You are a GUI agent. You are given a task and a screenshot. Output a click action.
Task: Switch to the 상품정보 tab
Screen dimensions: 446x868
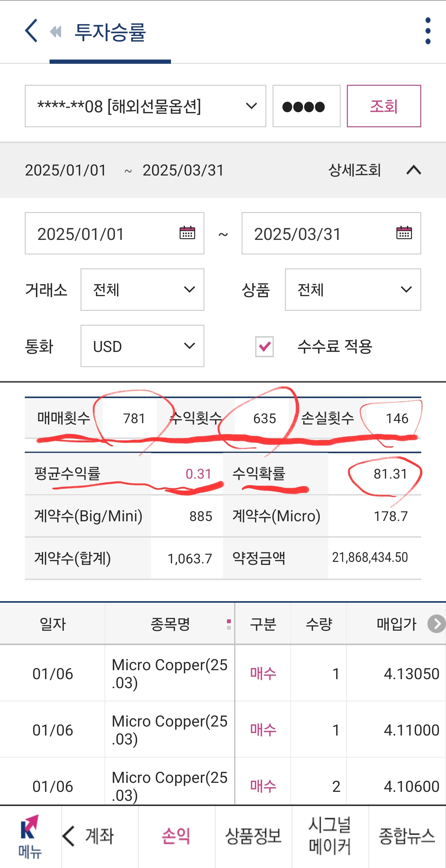pyautogui.click(x=253, y=836)
